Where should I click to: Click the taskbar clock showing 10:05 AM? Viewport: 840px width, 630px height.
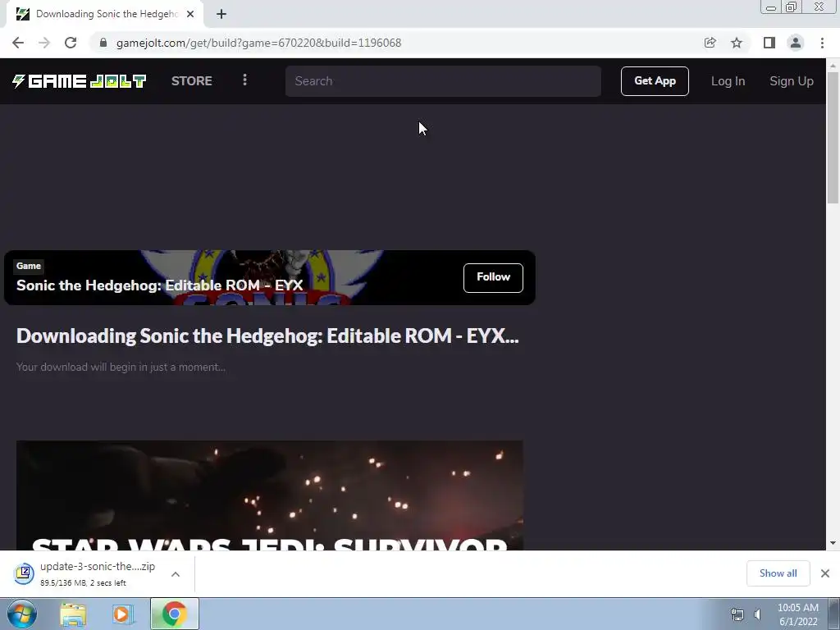[797, 614]
